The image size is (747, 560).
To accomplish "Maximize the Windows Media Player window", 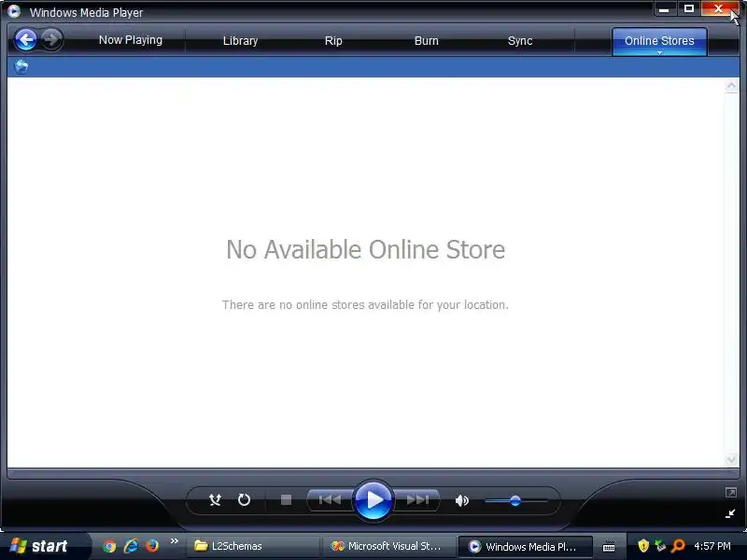I will coord(689,9).
